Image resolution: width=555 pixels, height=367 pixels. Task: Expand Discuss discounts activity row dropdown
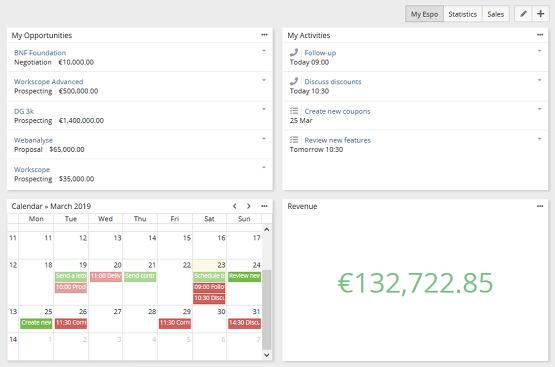539,80
